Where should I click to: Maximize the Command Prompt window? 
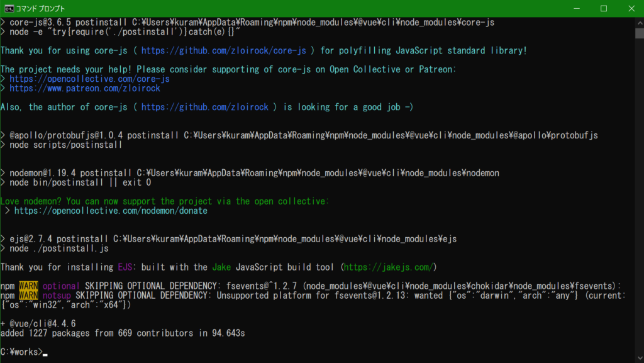(603, 8)
